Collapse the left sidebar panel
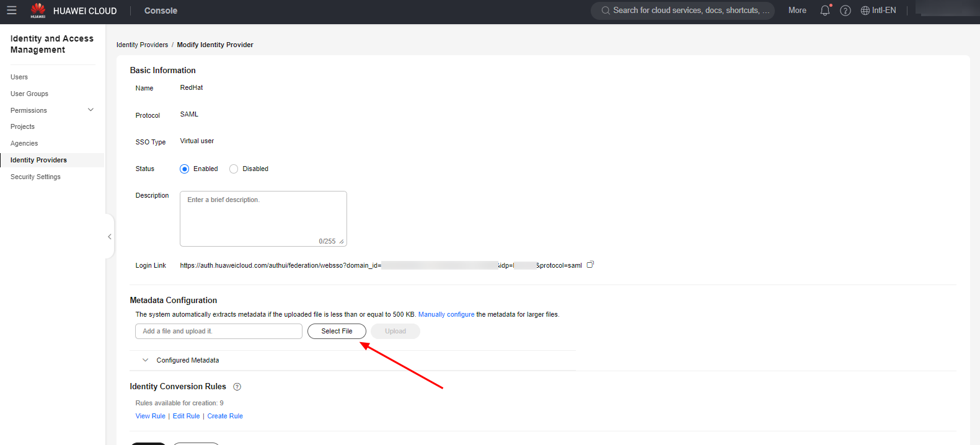 pos(110,237)
